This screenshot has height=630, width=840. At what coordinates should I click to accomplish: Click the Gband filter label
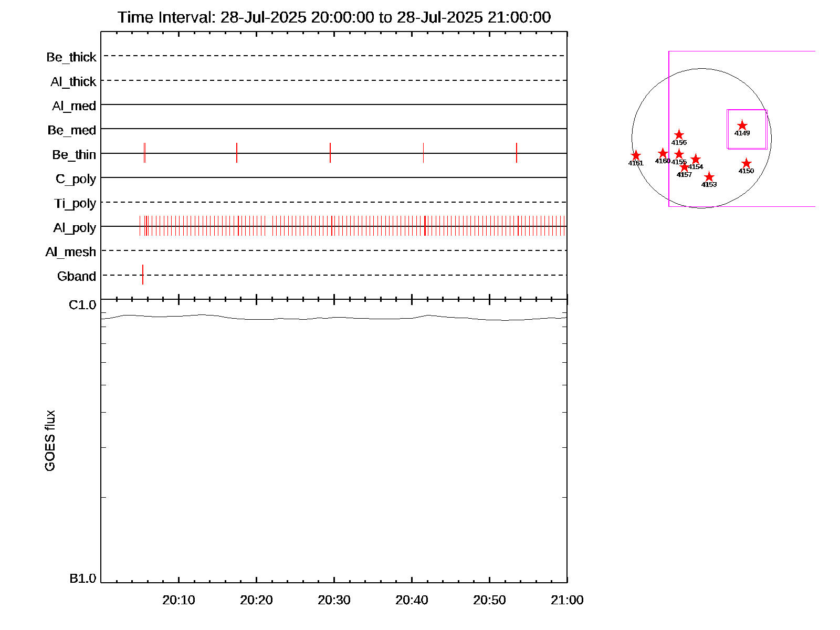pyautogui.click(x=77, y=276)
